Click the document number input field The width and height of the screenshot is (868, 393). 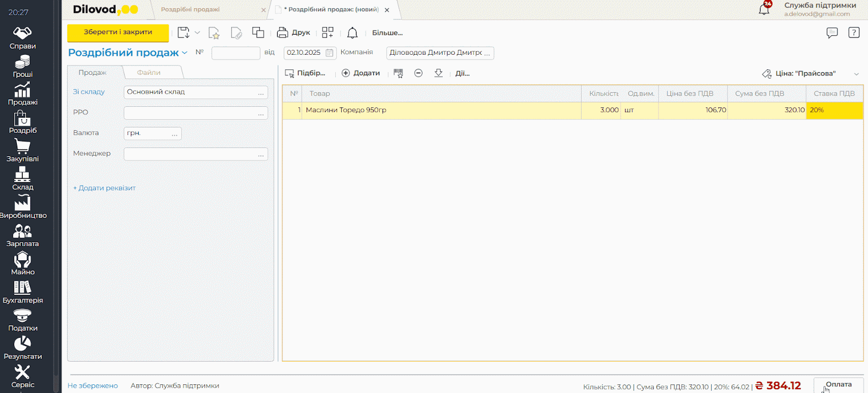235,53
